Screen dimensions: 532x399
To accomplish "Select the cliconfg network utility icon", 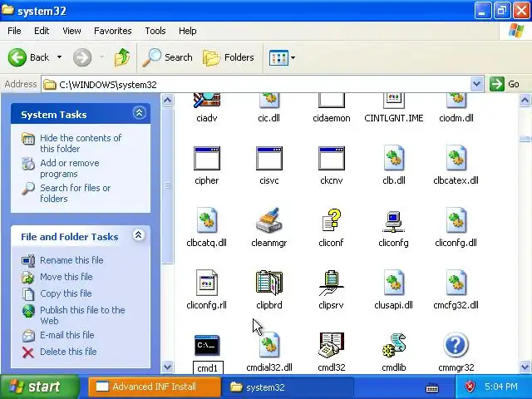I will (x=393, y=222).
